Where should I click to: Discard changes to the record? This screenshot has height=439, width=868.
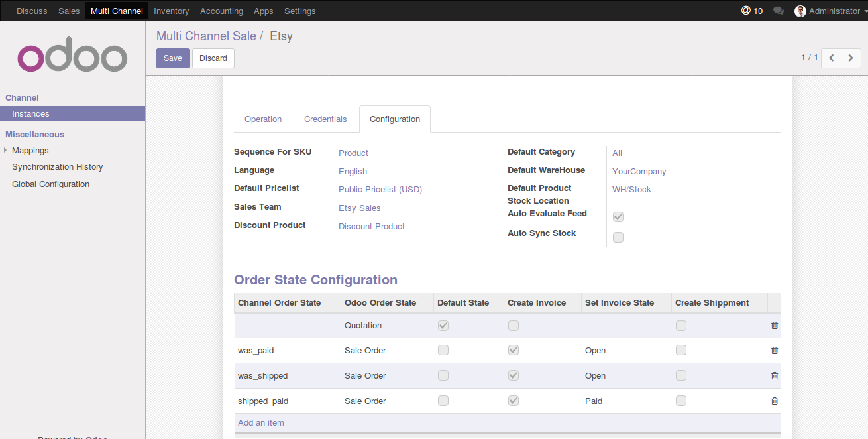click(x=213, y=58)
